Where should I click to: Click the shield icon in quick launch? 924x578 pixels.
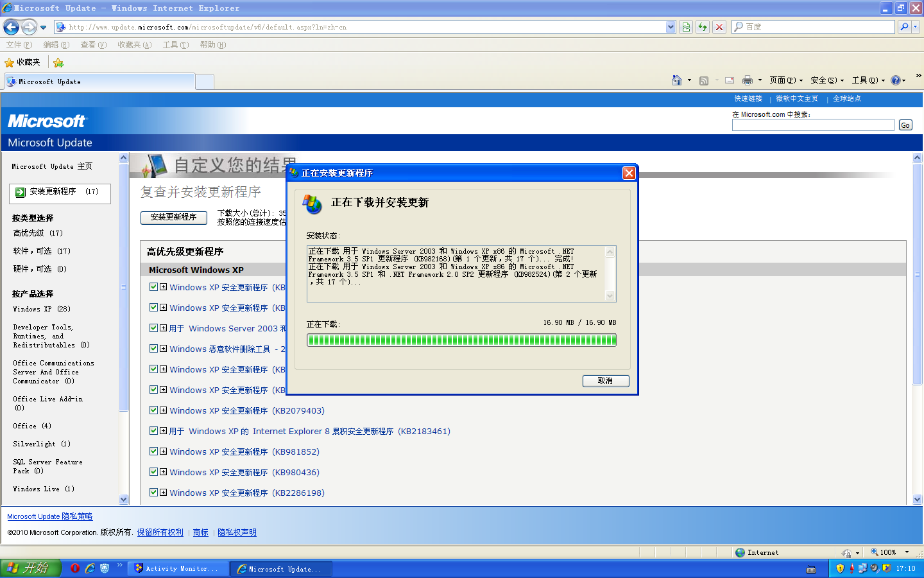tap(105, 568)
